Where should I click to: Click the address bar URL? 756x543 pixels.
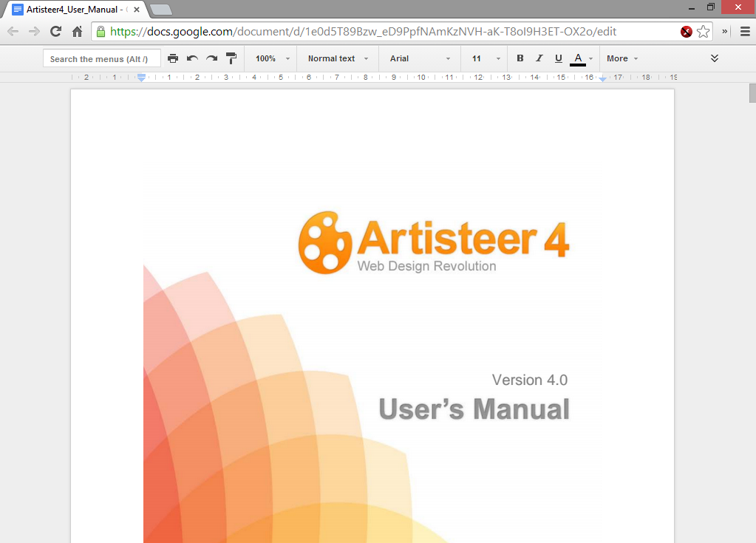coord(363,32)
